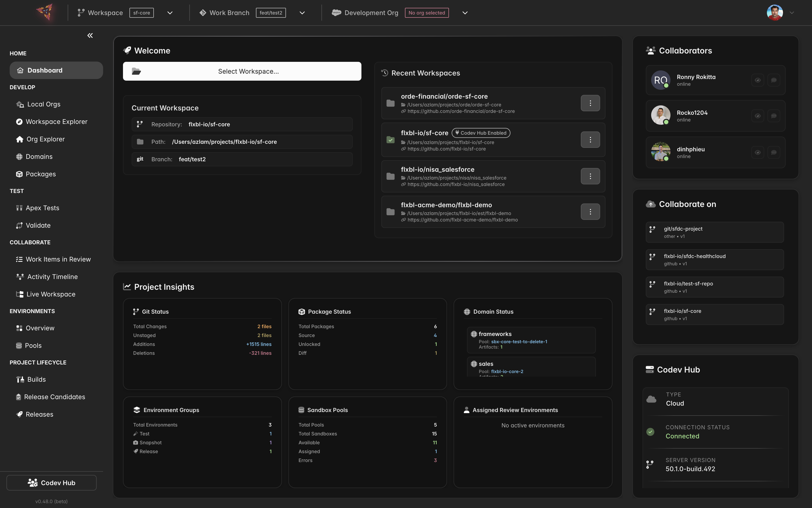
Task: Click the Sandbox Pools database icon
Action: pyautogui.click(x=301, y=410)
